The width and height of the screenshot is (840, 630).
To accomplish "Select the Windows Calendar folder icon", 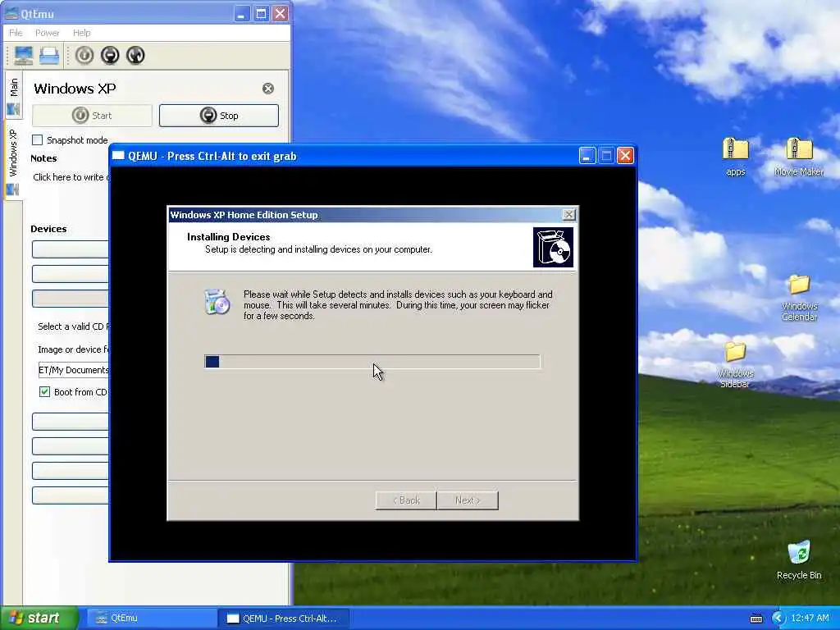I will pos(799,298).
